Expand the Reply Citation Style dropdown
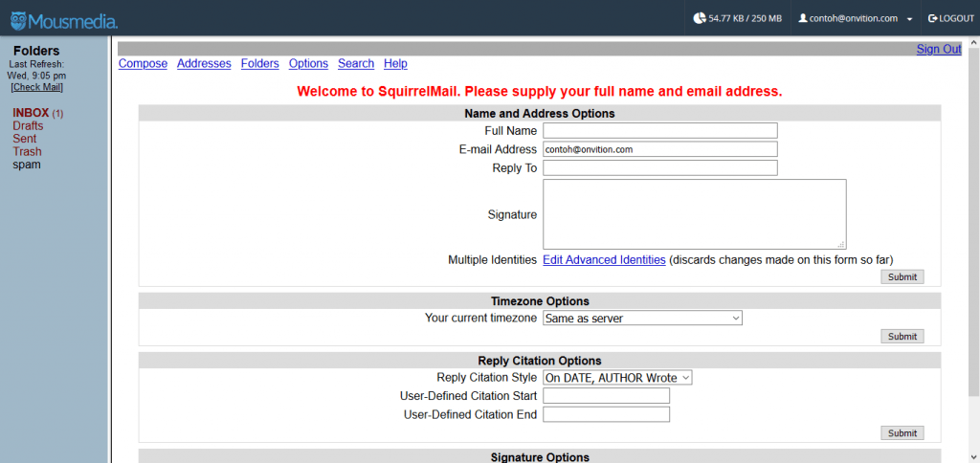Screen dimensions: 980x463 tap(617, 378)
